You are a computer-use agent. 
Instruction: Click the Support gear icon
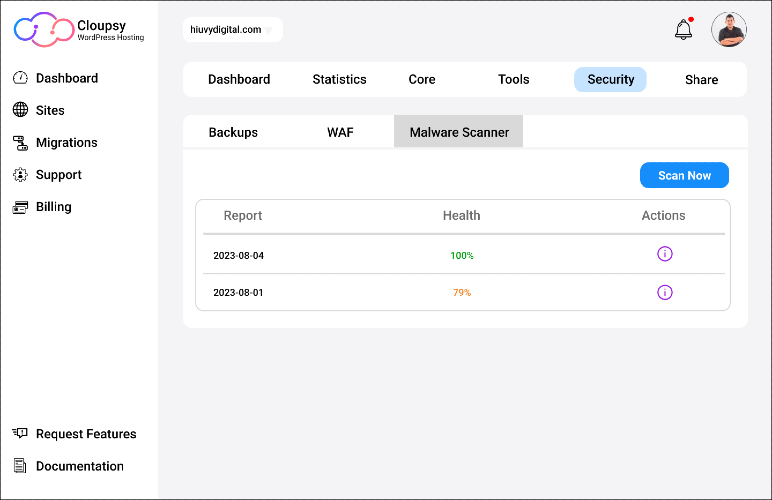pyautogui.click(x=20, y=175)
